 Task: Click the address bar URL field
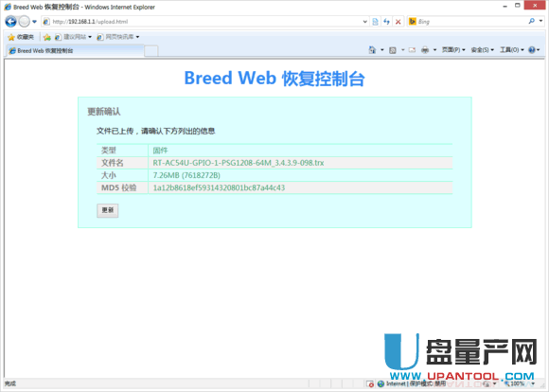(x=206, y=22)
